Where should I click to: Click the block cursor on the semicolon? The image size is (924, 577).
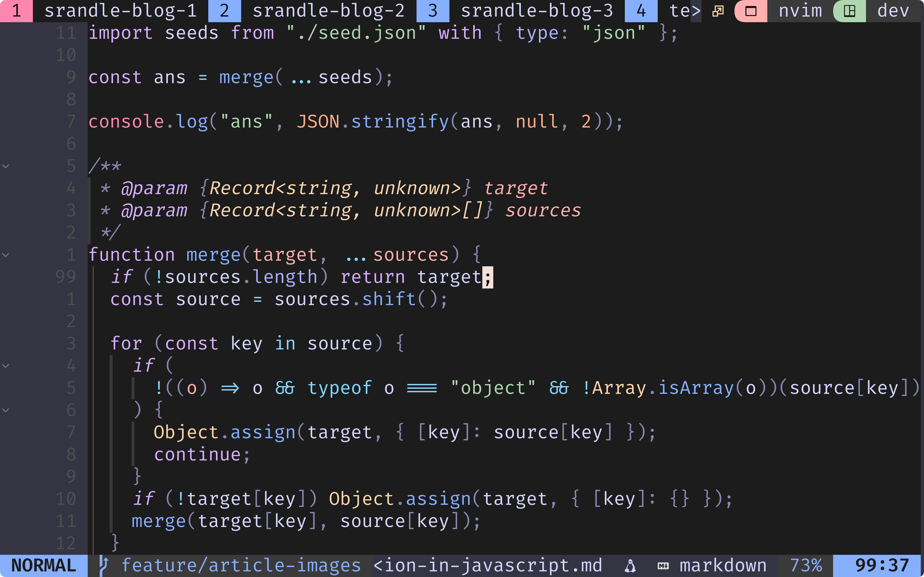tap(488, 278)
